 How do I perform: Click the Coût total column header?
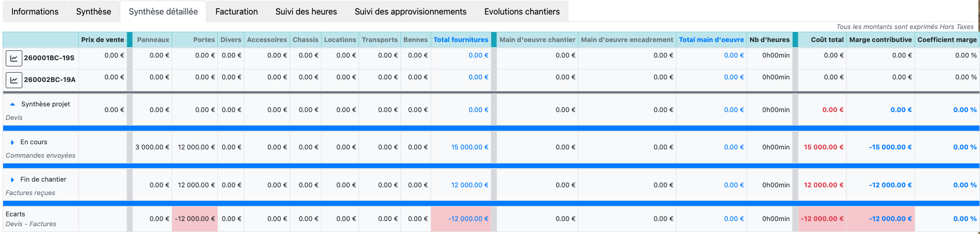tap(827, 40)
